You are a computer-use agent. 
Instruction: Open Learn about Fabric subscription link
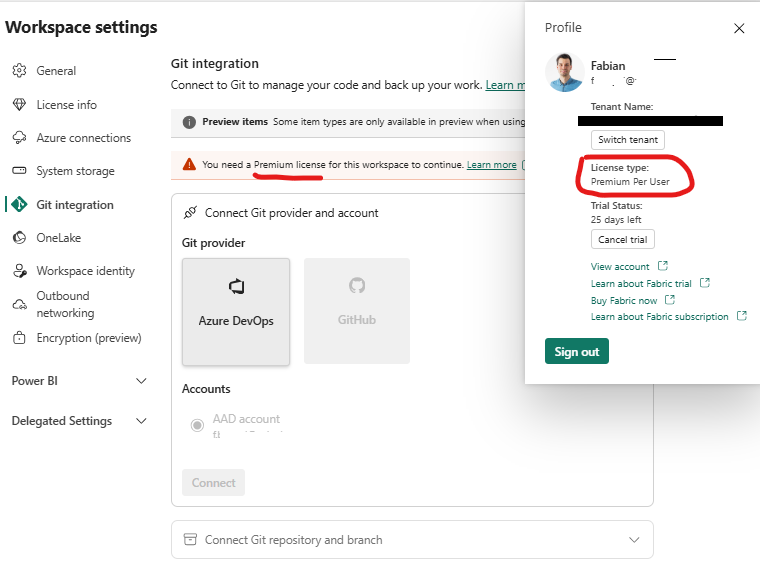pos(659,317)
